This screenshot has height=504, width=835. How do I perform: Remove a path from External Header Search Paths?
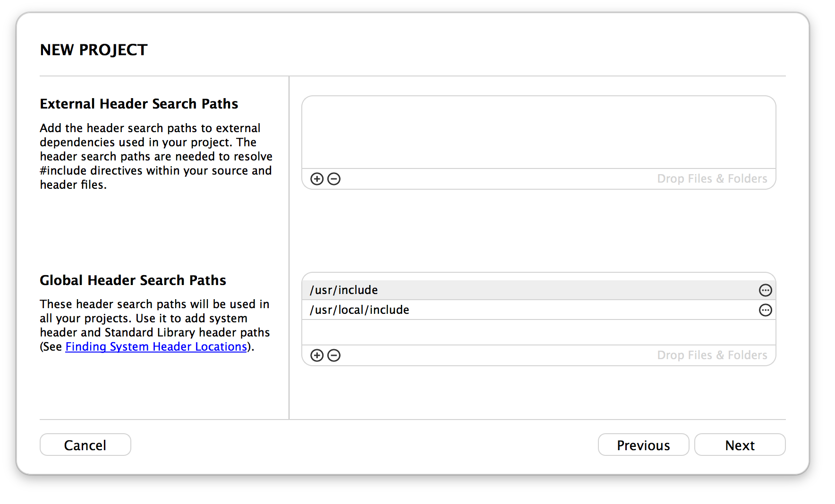334,179
